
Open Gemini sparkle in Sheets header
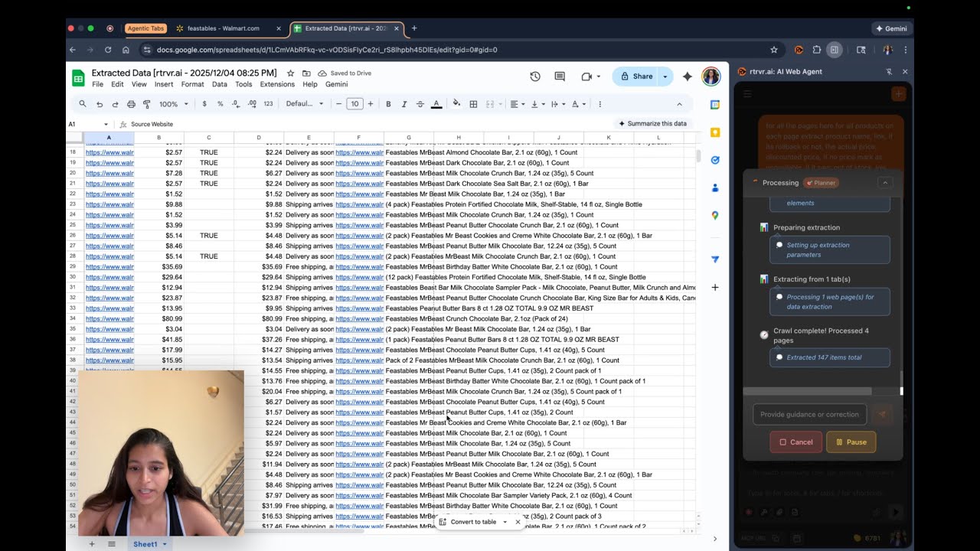(688, 77)
